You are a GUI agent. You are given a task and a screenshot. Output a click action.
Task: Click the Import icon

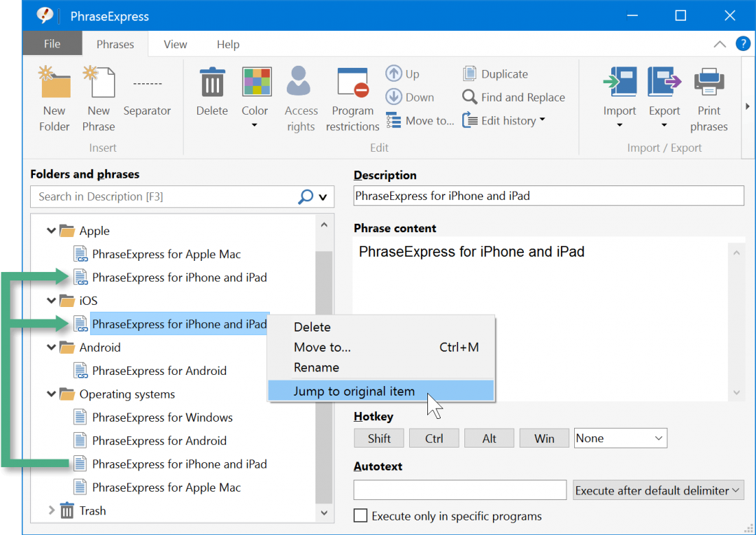coord(620,81)
